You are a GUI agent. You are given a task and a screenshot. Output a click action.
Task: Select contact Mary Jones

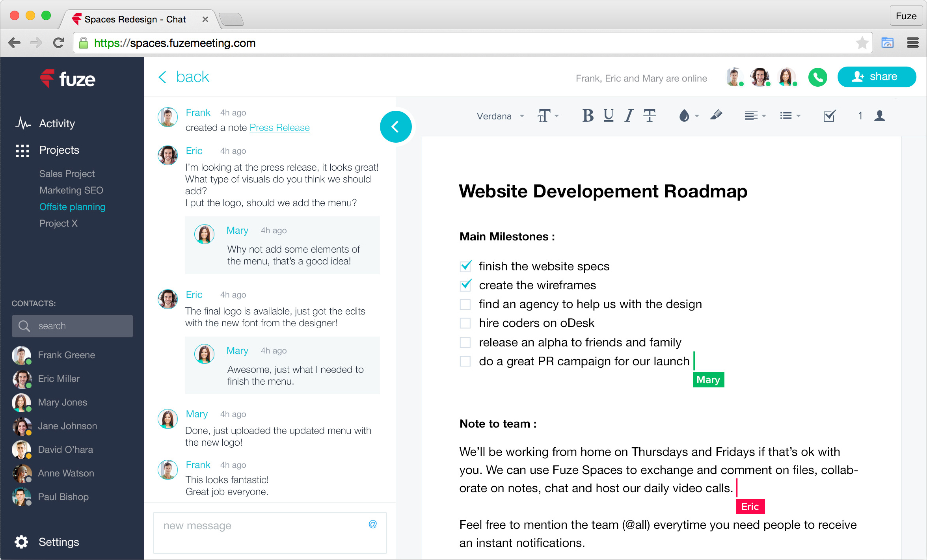click(x=50, y=402)
